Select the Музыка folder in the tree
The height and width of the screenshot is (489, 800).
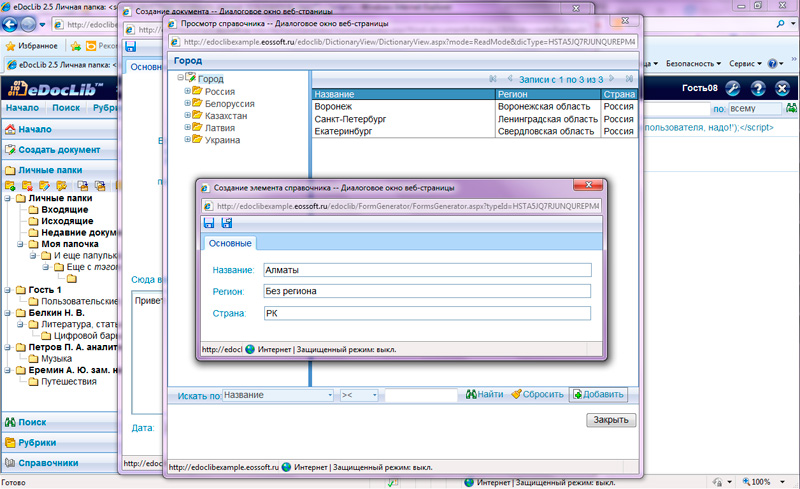[56, 358]
